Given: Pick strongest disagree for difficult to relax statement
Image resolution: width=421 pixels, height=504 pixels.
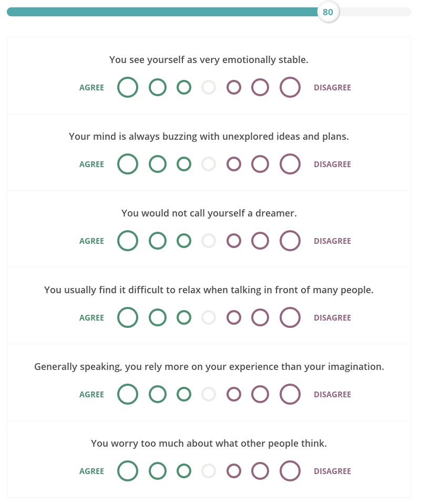Looking at the screenshot, I should coord(290,317).
